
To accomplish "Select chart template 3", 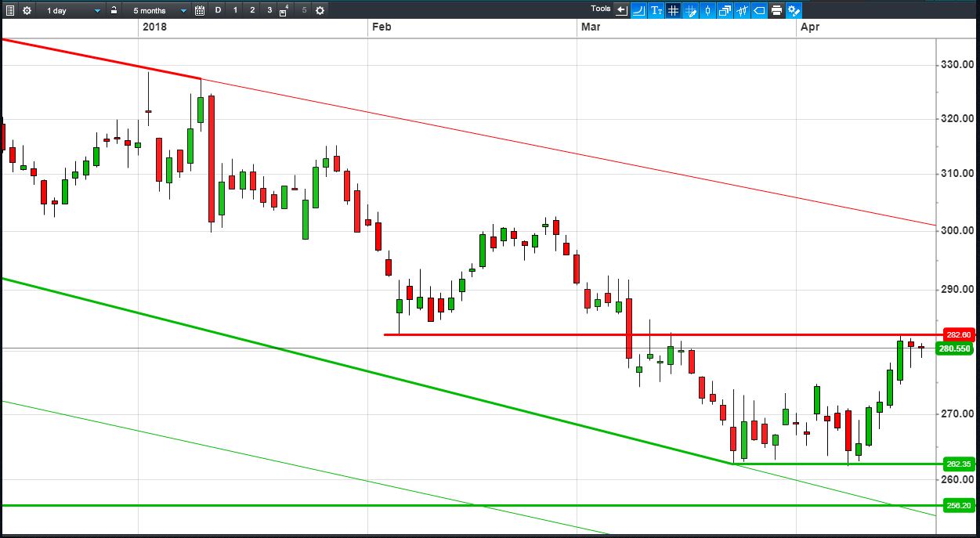I will coord(269,10).
